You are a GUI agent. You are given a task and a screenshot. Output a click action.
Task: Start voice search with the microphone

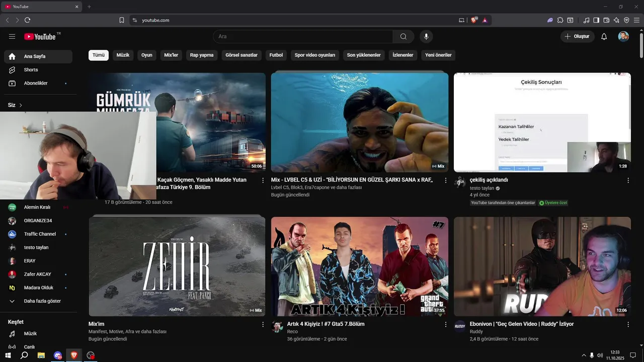pyautogui.click(x=426, y=36)
